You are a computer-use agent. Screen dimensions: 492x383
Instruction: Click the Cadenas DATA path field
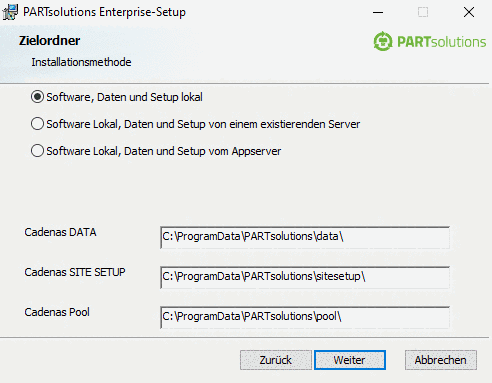[x=305, y=237]
